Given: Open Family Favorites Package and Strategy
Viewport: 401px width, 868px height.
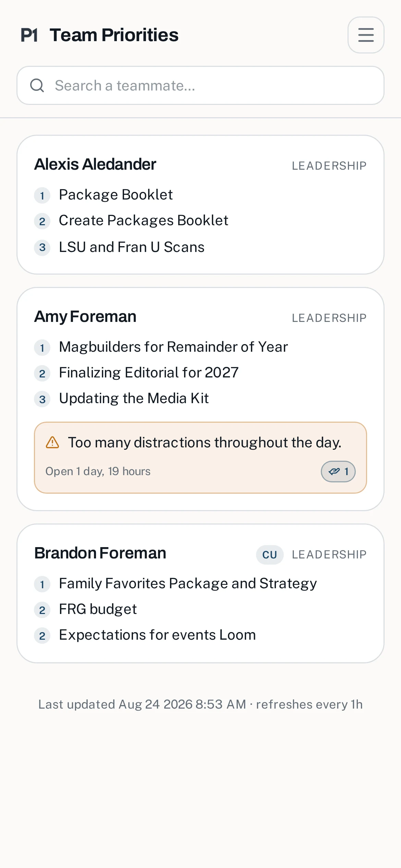Looking at the screenshot, I should [x=188, y=583].
